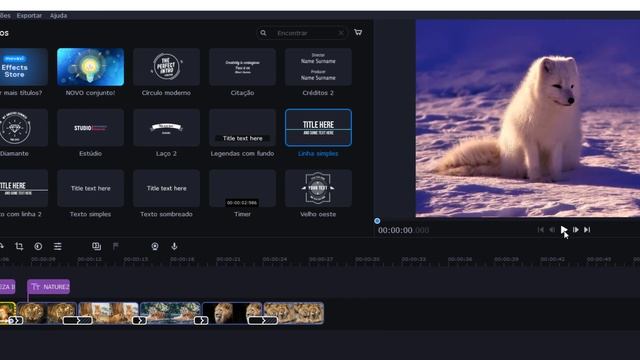Select the NATUREZ title clip on timeline
The image size is (640, 360).
click(x=49, y=287)
